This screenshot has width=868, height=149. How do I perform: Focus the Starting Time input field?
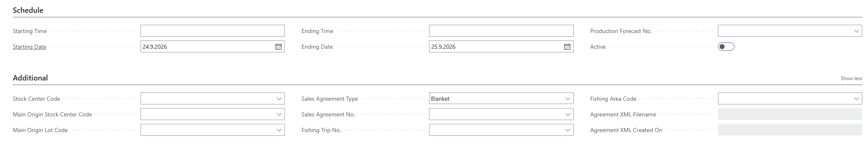point(212,31)
